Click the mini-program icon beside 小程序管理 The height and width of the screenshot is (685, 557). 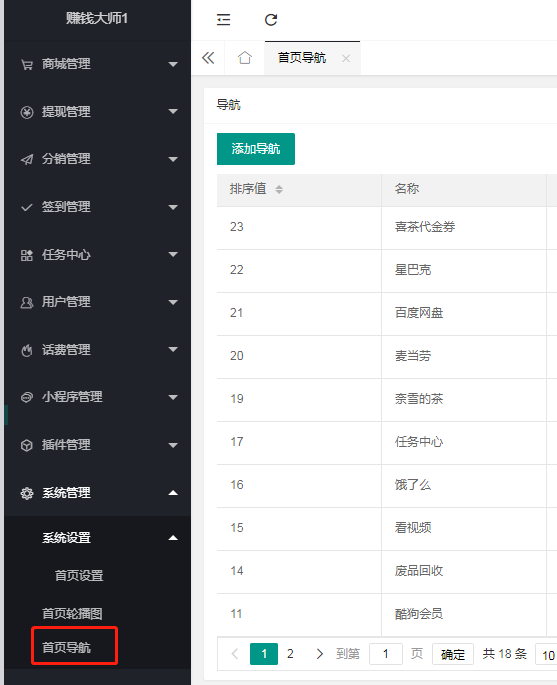(27, 397)
